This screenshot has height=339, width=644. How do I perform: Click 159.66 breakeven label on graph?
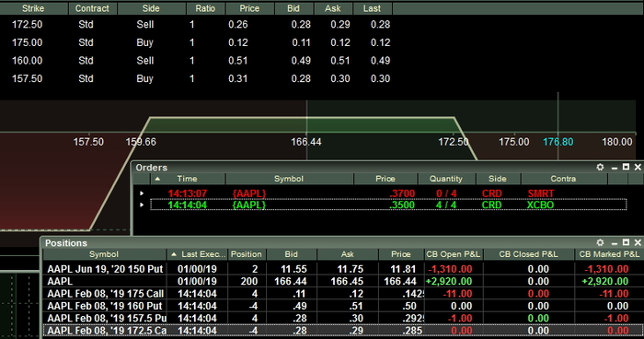click(x=141, y=142)
